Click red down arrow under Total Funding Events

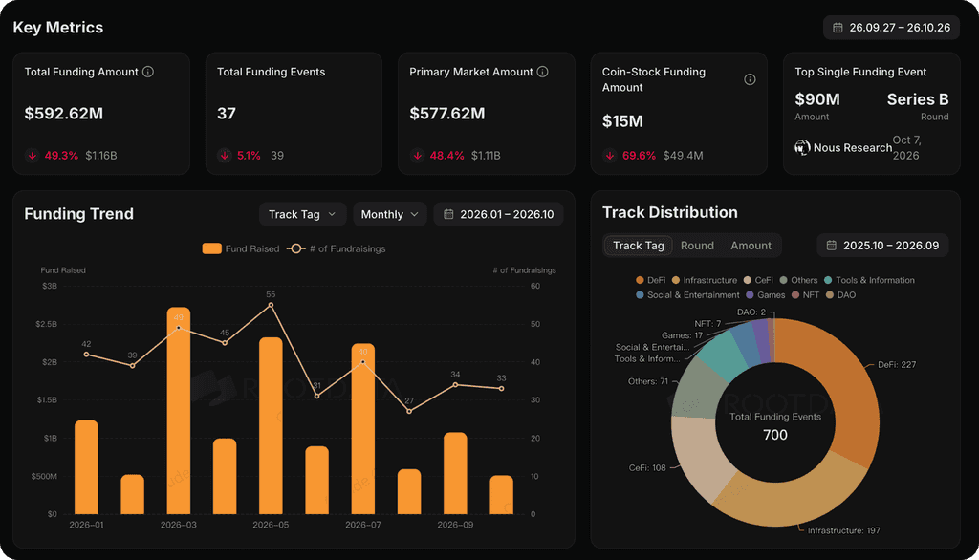coord(225,156)
